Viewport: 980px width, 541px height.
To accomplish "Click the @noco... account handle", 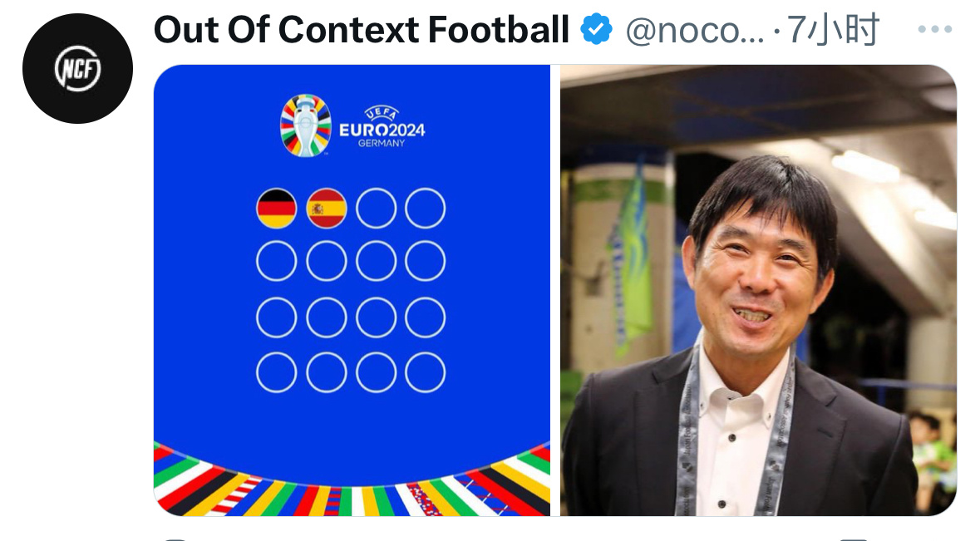I will click(694, 30).
